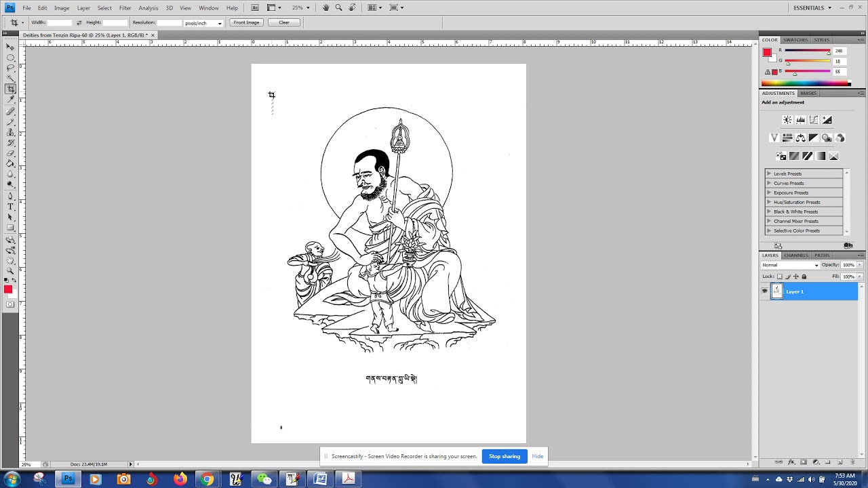Select the Burn tool
The image size is (868, 488).
tap(10, 185)
